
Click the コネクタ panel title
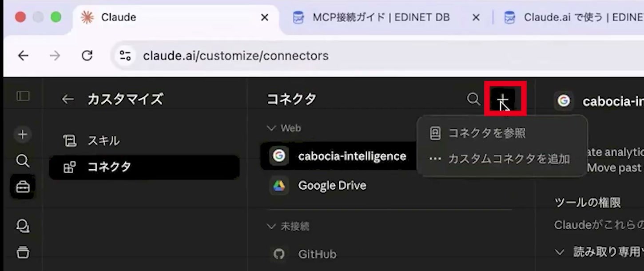[x=291, y=99]
